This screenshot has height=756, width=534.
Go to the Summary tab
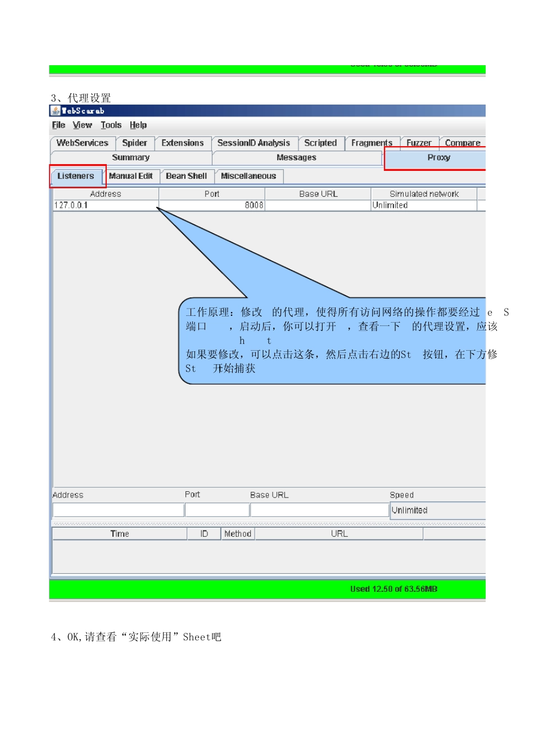click(131, 158)
